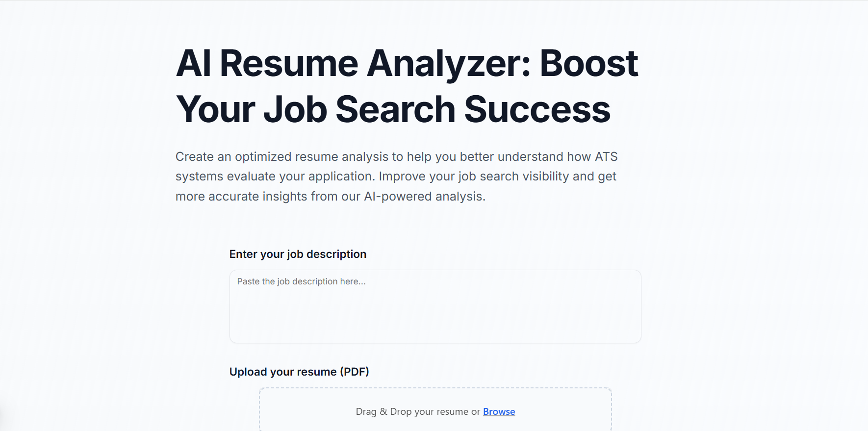Click the Drag & Drop resume upload zone
This screenshot has height=431, width=868.
(434, 411)
